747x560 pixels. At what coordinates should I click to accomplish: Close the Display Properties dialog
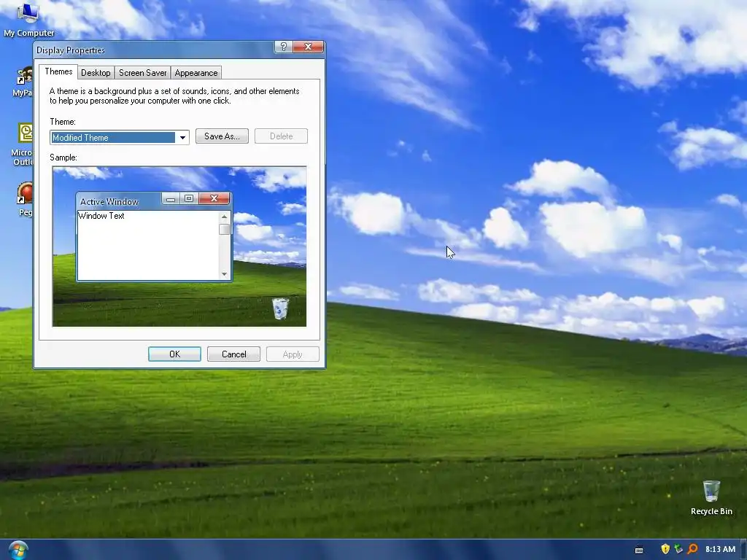tap(309, 47)
